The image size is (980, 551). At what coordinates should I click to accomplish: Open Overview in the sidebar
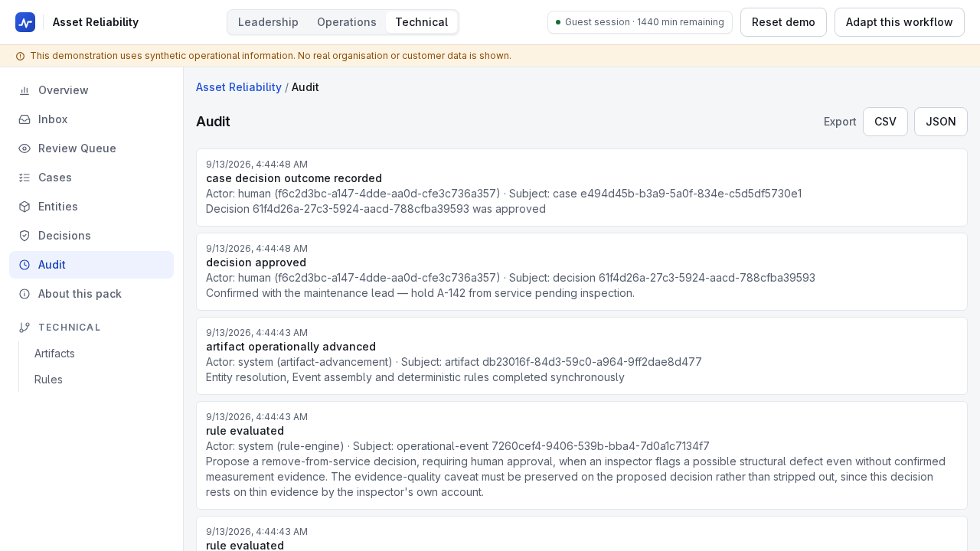tap(91, 90)
